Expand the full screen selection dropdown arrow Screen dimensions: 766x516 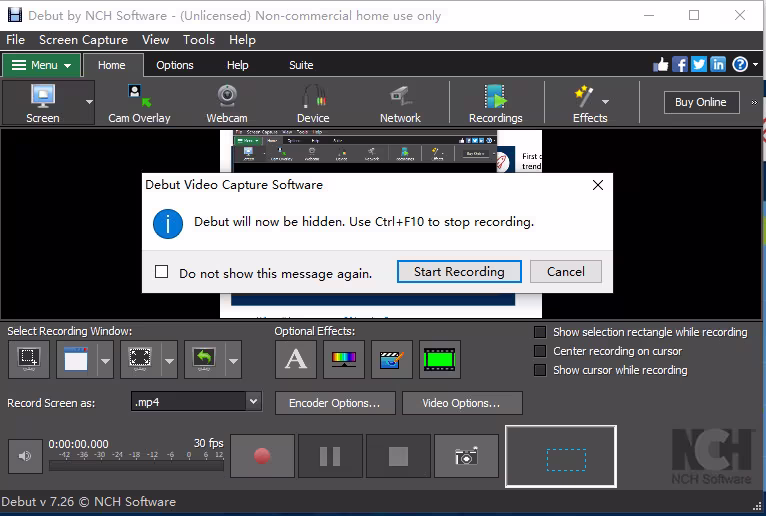[169, 360]
